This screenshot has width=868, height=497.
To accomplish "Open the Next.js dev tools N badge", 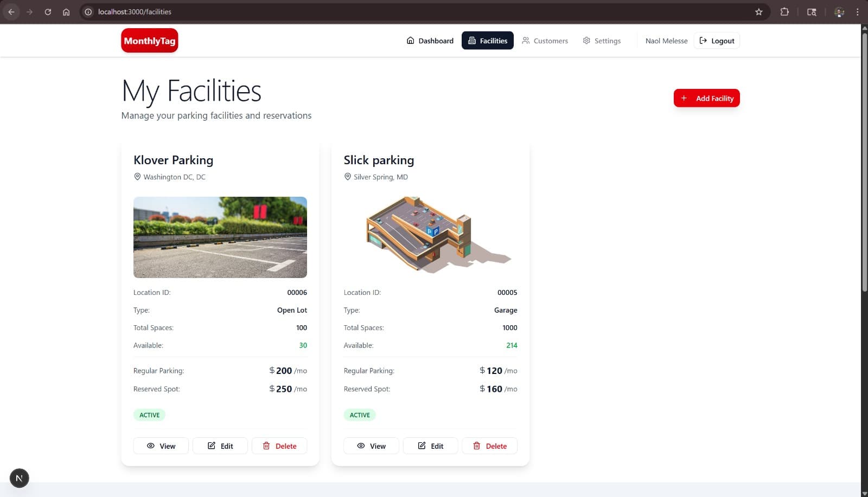I will point(20,478).
